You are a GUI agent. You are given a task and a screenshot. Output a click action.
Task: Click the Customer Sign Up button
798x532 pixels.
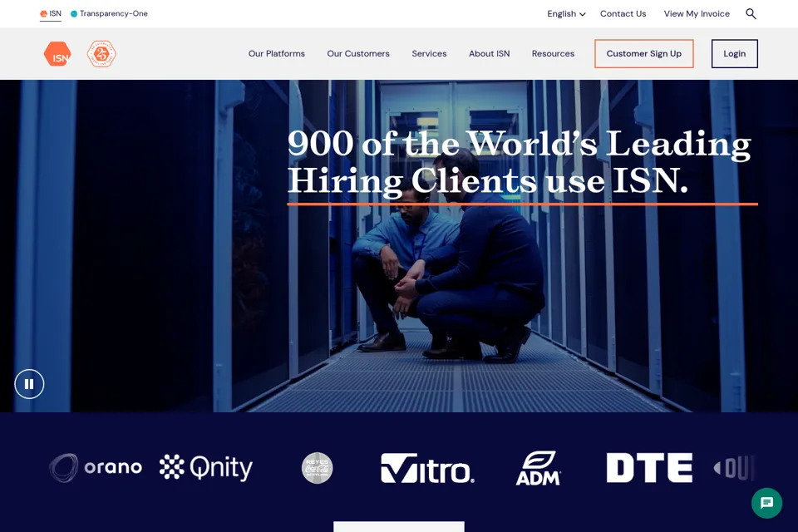[x=643, y=53]
